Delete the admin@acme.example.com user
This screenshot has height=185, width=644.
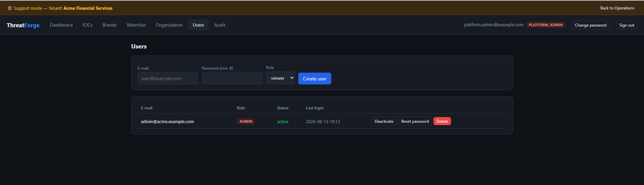coord(442,121)
